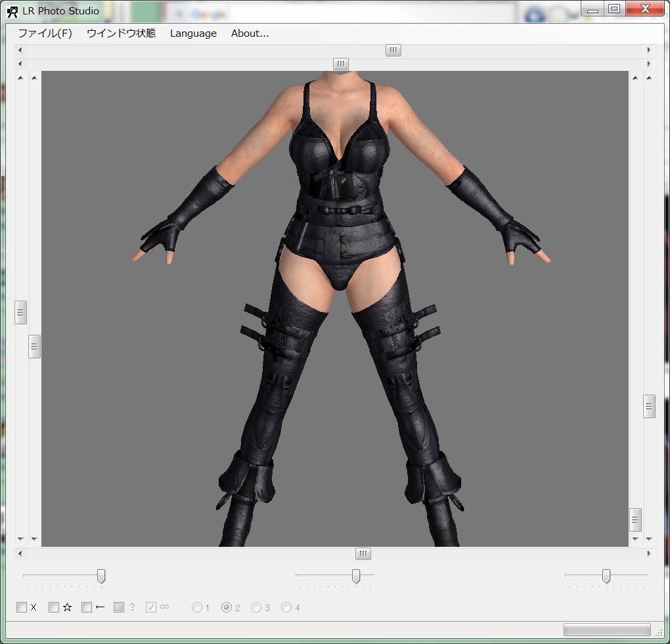Click the LR Photo Studio camera icon in title bar
Image resolution: width=670 pixels, height=644 pixels.
click(x=12, y=11)
